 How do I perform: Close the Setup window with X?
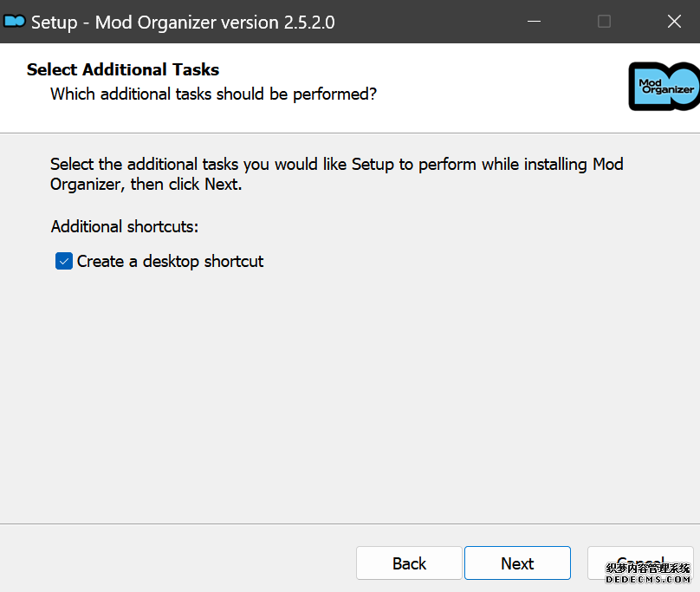[x=673, y=22]
